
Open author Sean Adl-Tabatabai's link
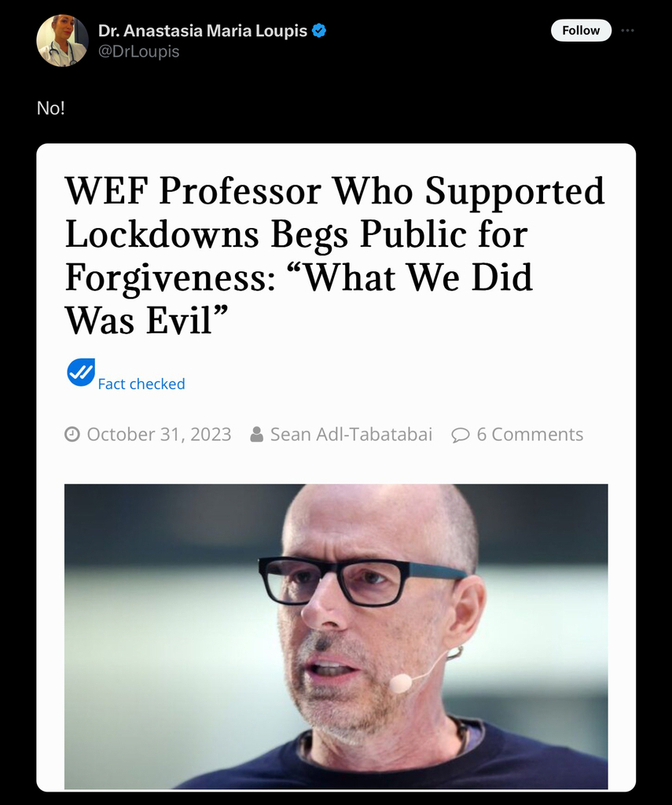(x=351, y=434)
